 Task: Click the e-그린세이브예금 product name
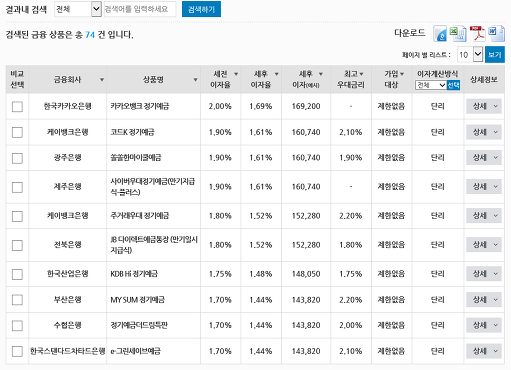[136, 351]
